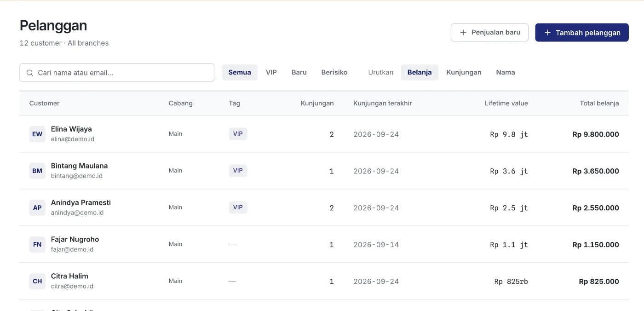Viewport: 644px width, 311px height.
Task: Open Citra Halim customer name
Action: click(x=69, y=276)
